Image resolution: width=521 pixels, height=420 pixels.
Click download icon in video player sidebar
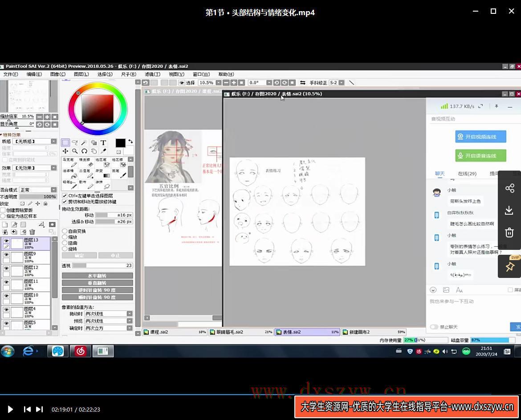click(x=509, y=210)
